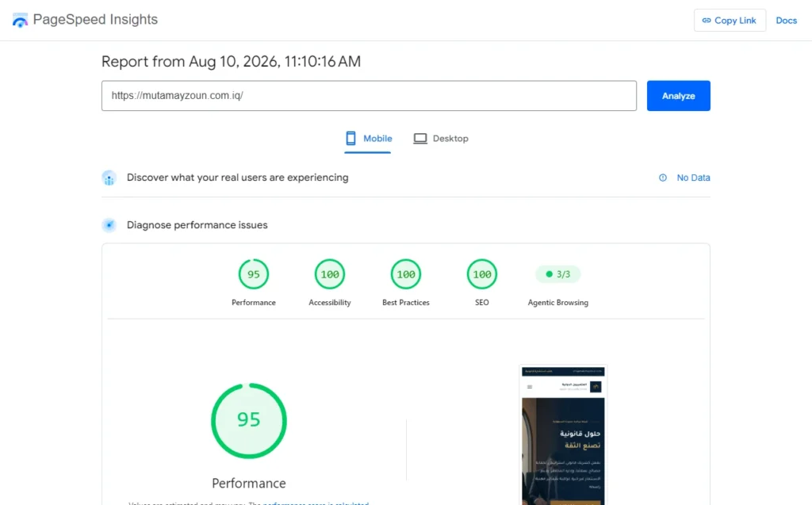
Task: Open the Agentic Browsing 3/3 badge
Action: tap(557, 274)
